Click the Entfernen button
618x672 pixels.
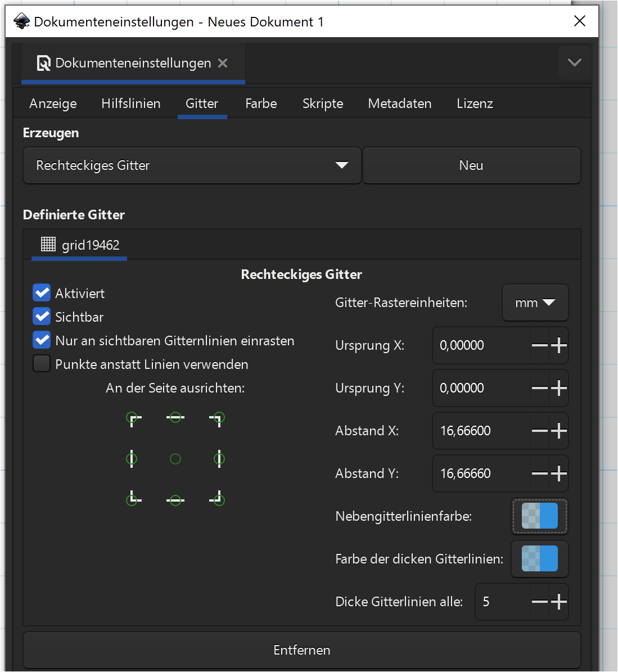[x=302, y=650]
